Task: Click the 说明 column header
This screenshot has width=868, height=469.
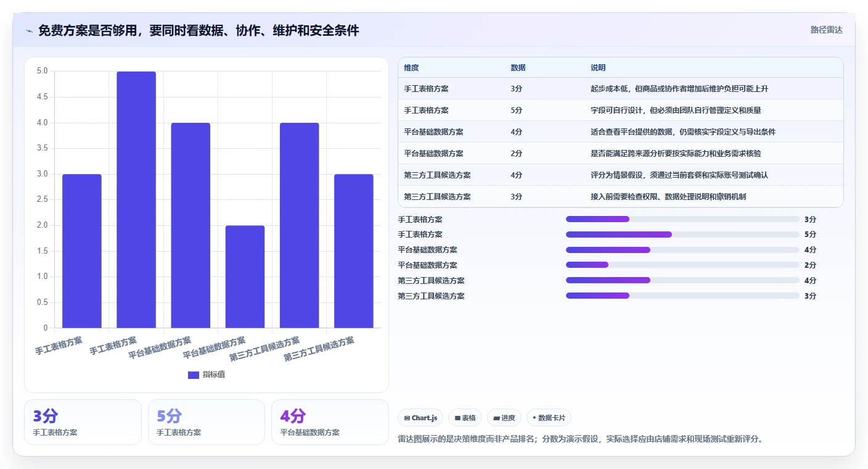Action: point(598,67)
